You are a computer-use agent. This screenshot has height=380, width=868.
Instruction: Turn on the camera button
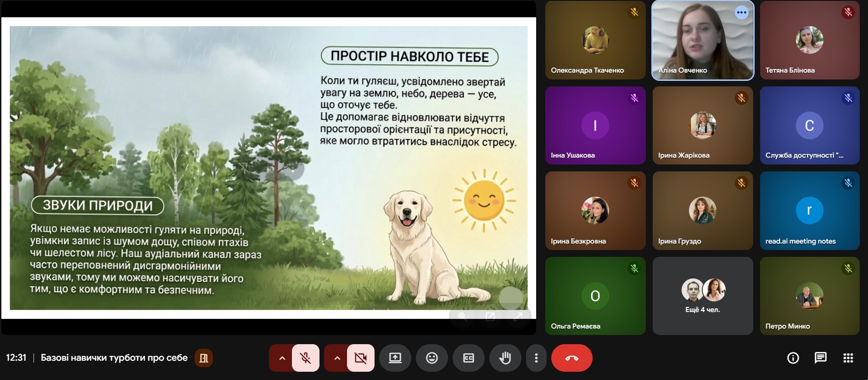coord(361,358)
